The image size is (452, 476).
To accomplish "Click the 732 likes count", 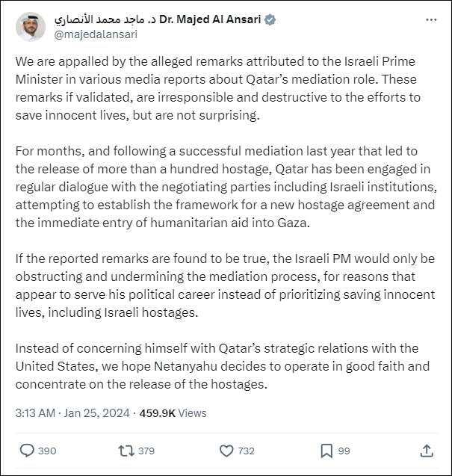I will pyautogui.click(x=246, y=451).
